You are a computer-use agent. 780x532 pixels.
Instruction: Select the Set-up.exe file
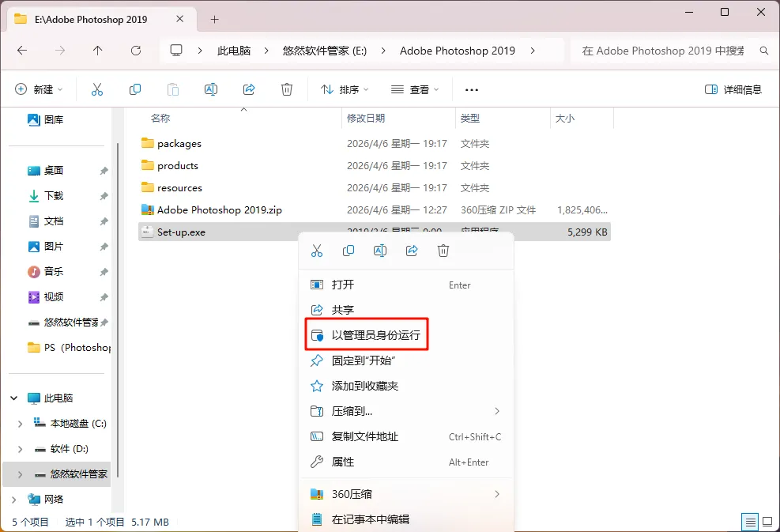(x=374, y=232)
